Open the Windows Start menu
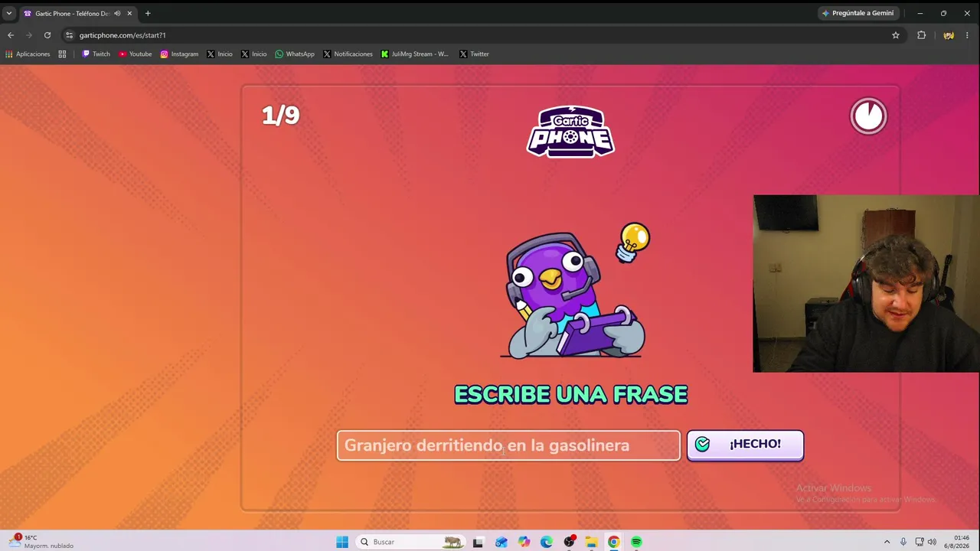 (x=342, y=542)
